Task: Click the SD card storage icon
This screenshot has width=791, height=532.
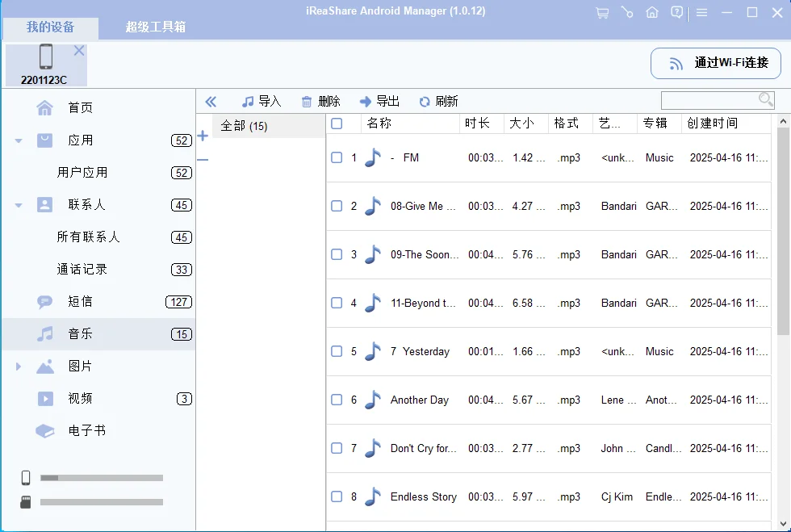Action: point(25,501)
